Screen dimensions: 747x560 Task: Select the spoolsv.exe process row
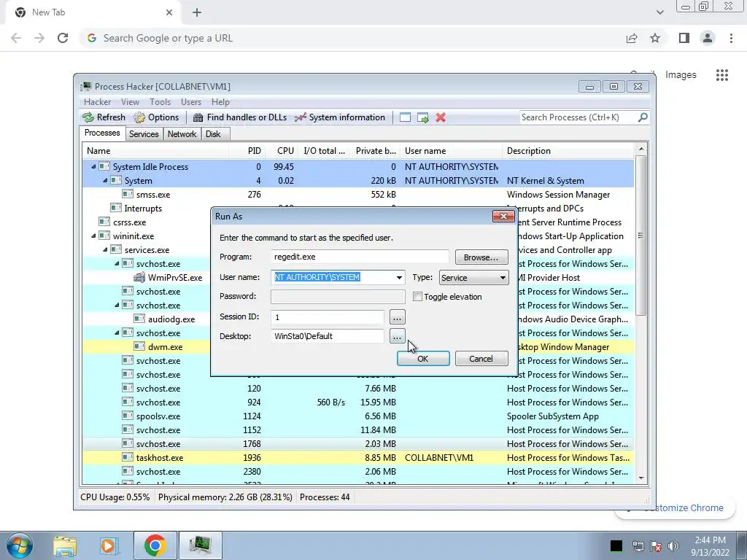[358, 416]
